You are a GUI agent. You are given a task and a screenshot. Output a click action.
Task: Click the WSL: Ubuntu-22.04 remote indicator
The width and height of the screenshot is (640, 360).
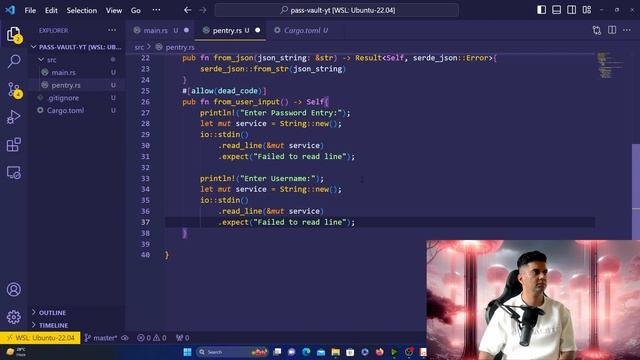40,338
